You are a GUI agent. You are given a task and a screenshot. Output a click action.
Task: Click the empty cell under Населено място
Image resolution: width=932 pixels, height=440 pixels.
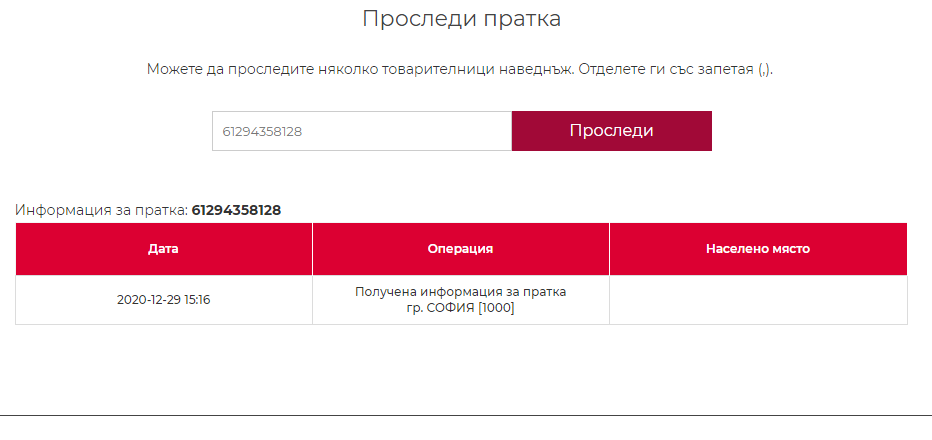click(x=757, y=300)
